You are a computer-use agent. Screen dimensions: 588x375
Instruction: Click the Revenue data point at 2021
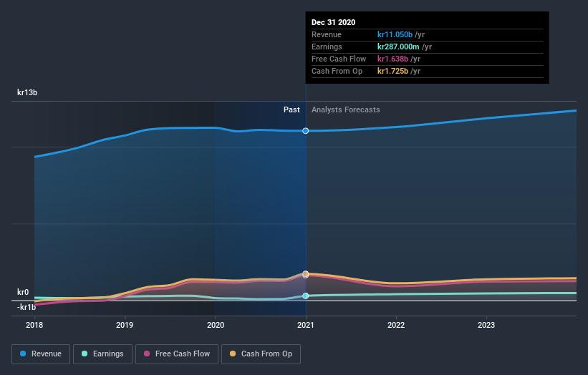306,131
